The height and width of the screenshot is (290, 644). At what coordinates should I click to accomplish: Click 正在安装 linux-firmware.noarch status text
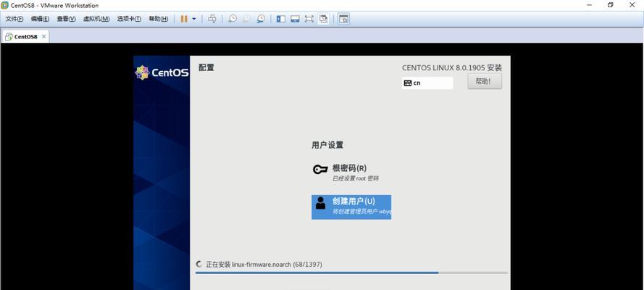click(x=264, y=265)
